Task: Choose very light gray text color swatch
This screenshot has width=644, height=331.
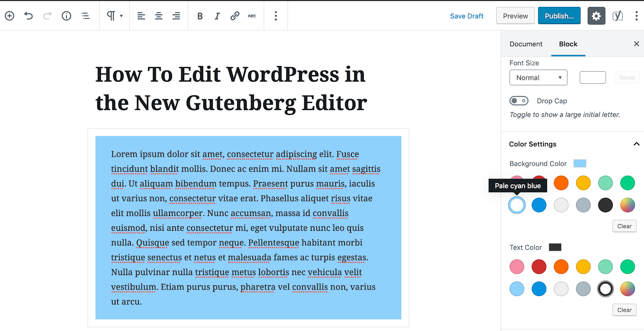Action: tap(561, 289)
